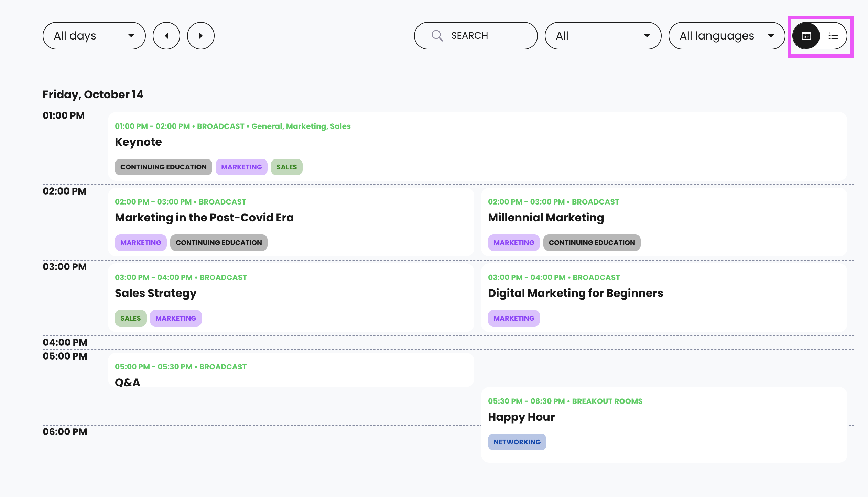This screenshot has width=868, height=497.
Task: Click Continuing Education tag on Post-Covid Era
Action: pyautogui.click(x=219, y=243)
